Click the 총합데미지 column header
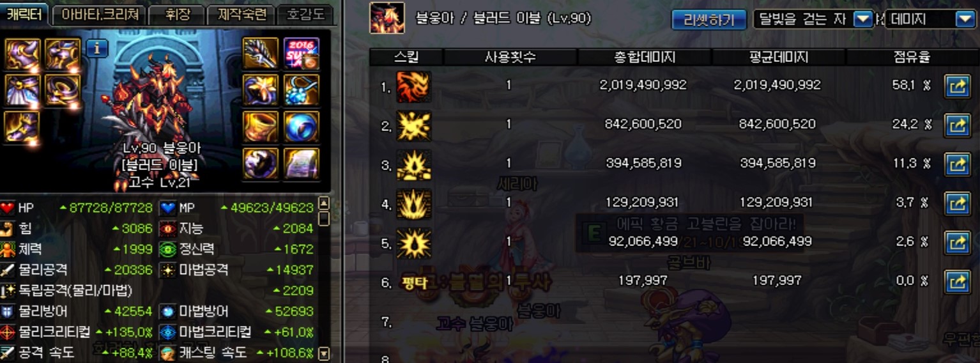 click(x=644, y=58)
